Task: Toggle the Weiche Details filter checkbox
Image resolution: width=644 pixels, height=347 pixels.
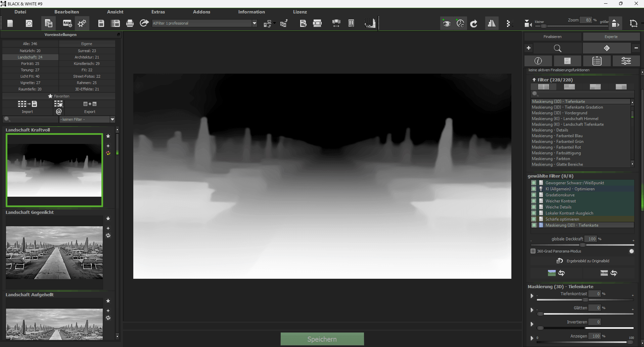Action: coord(534,207)
